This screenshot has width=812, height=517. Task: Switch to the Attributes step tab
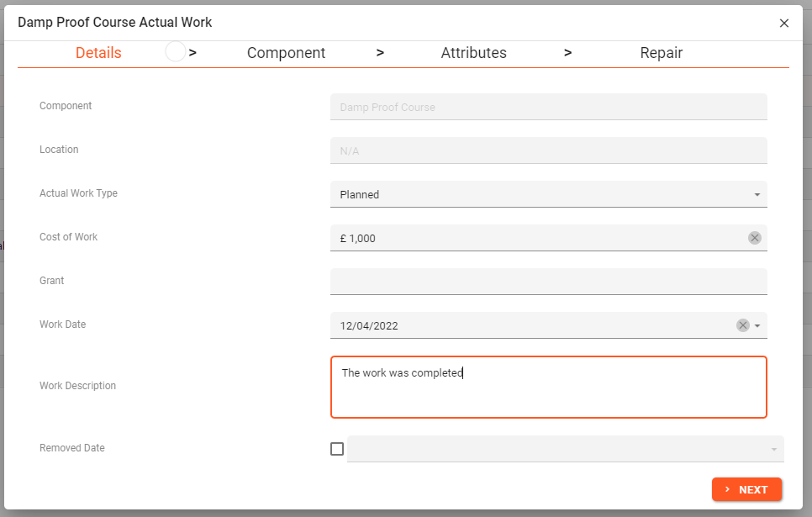click(473, 53)
